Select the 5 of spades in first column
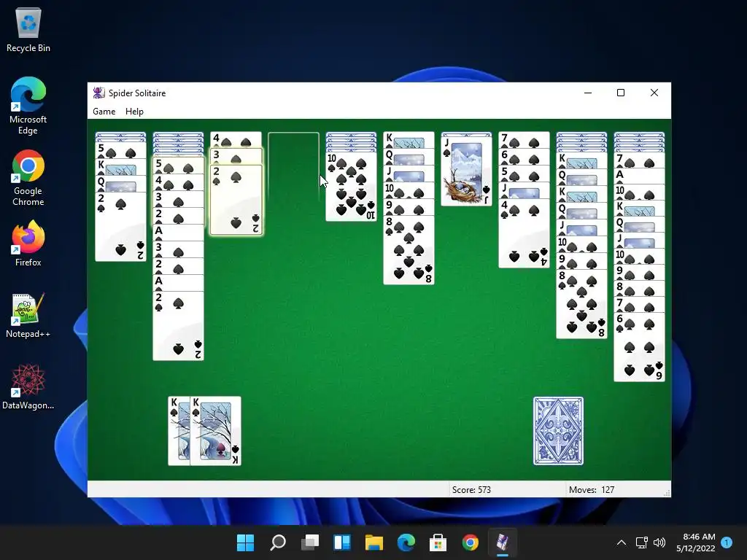The width and height of the screenshot is (747, 560). (120, 150)
